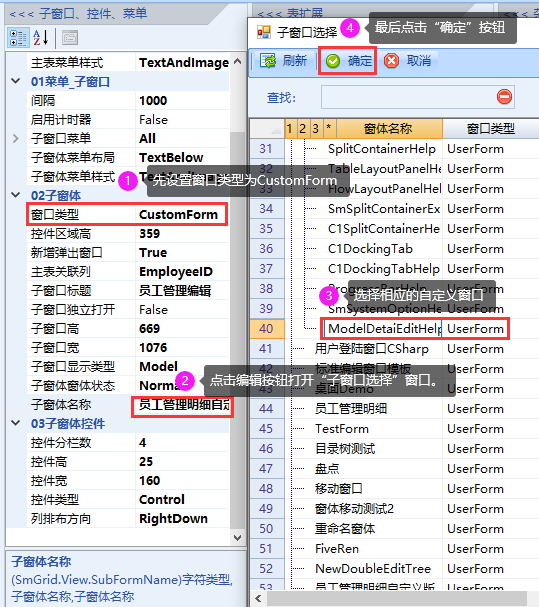The image size is (539, 607).
Task: Collapse the 02子窗体 category
Action: (x=15, y=195)
